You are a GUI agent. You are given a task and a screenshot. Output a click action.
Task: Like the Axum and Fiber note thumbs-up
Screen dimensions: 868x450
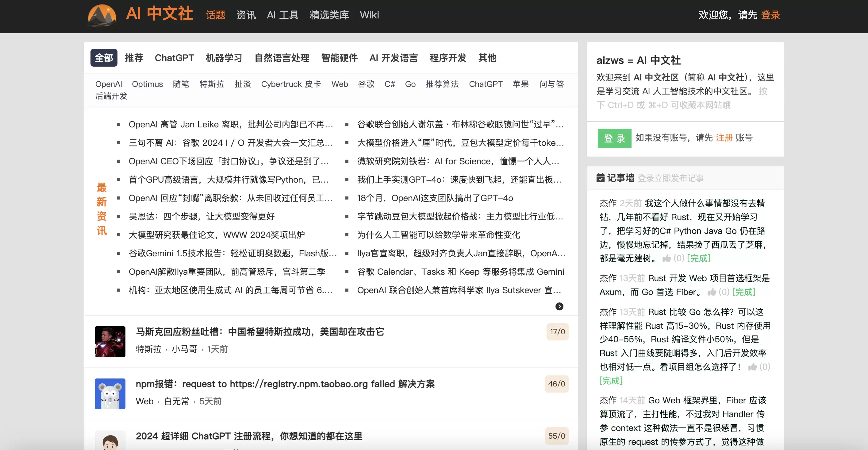(712, 292)
